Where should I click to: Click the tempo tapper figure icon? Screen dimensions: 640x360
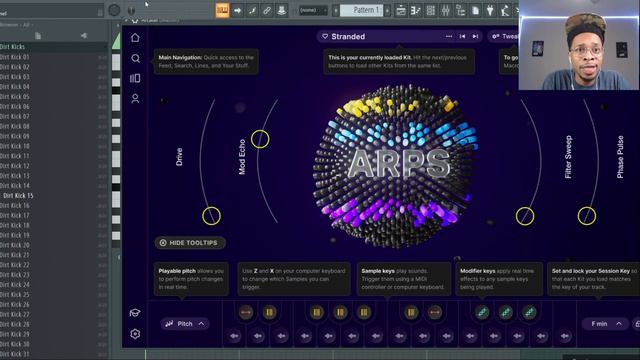coord(505,10)
